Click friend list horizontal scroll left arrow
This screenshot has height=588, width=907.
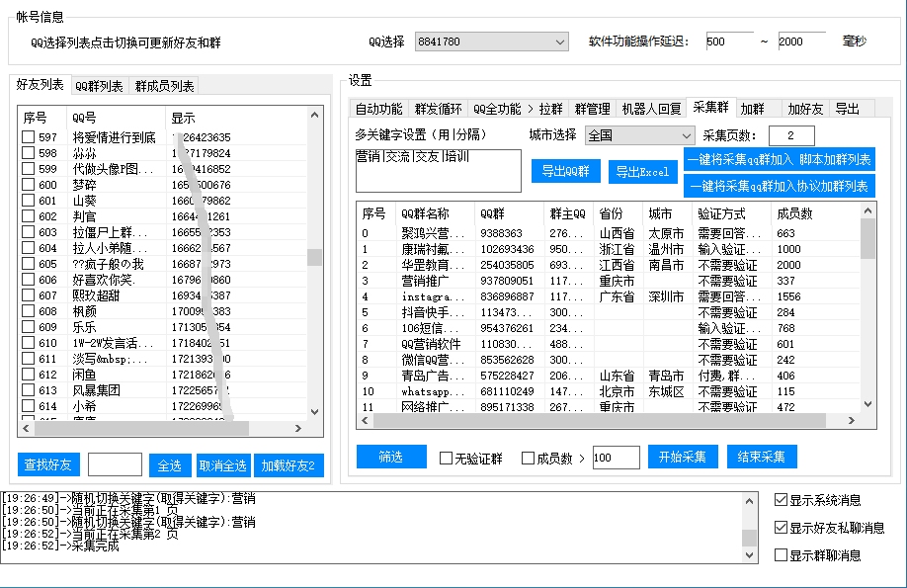(x=26, y=428)
